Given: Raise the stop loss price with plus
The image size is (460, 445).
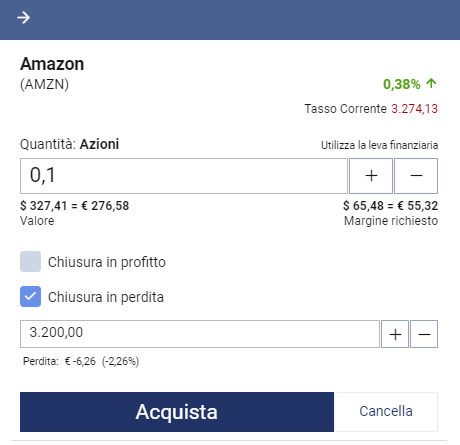Looking at the screenshot, I should coord(395,334).
